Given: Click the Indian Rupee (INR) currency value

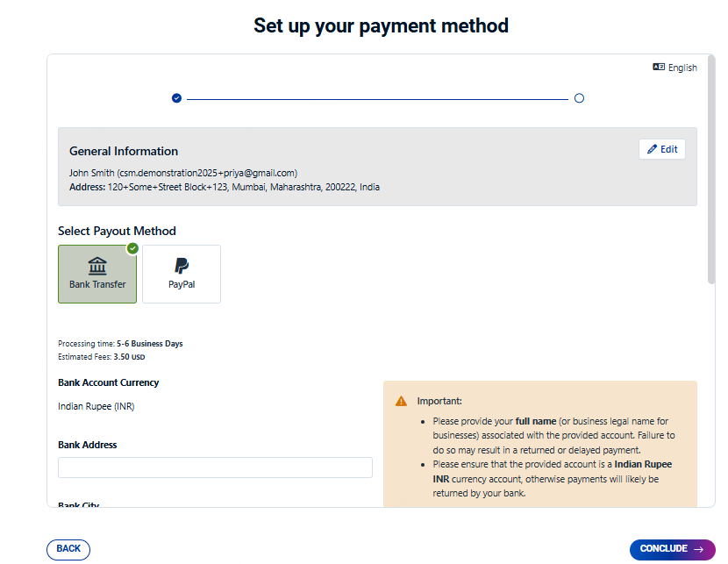Looking at the screenshot, I should [96, 406].
